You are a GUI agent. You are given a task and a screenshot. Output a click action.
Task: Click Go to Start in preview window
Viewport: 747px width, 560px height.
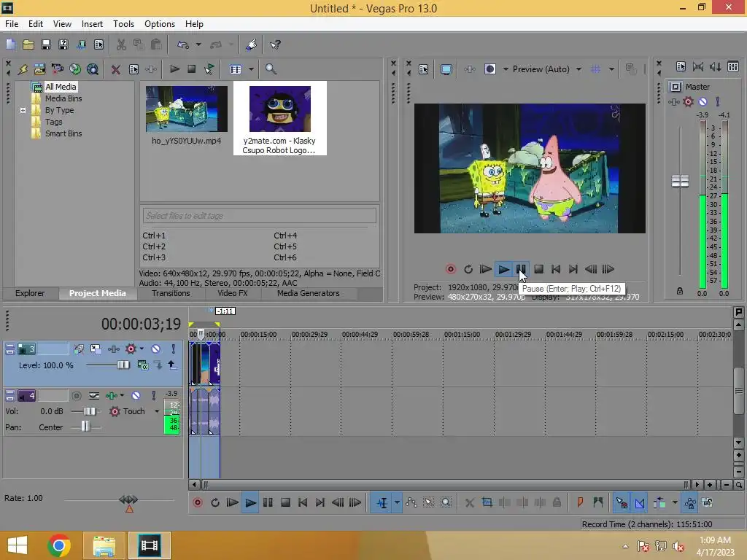click(x=555, y=269)
